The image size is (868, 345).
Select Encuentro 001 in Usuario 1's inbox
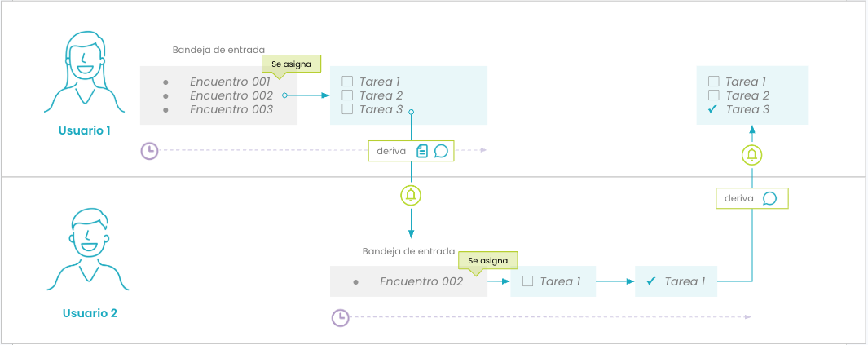230,82
